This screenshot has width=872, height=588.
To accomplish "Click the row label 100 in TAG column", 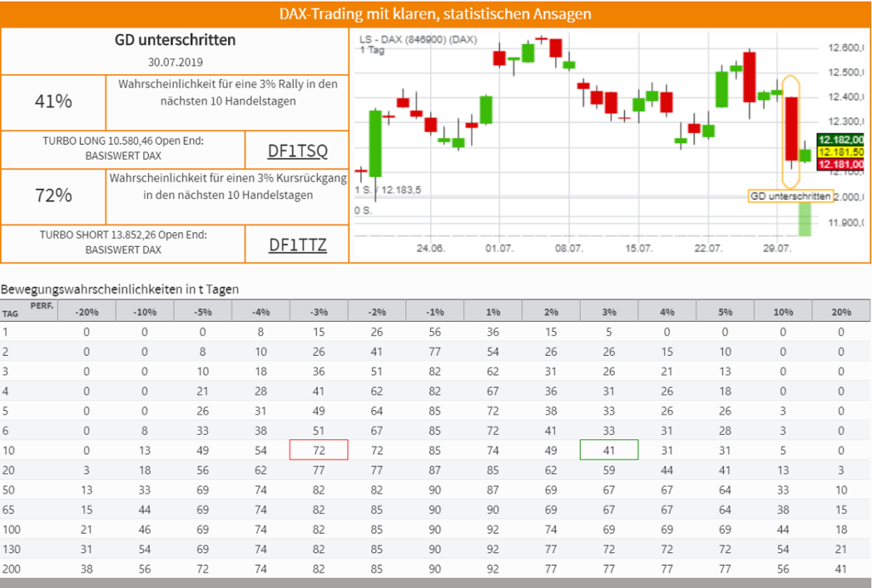I will click(x=12, y=529).
